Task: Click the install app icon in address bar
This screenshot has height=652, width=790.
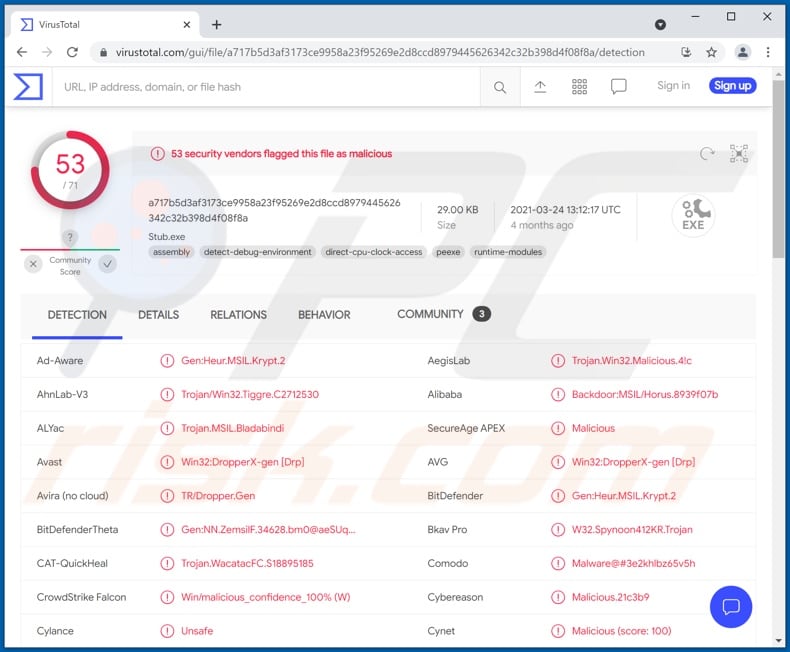Action: (x=686, y=52)
